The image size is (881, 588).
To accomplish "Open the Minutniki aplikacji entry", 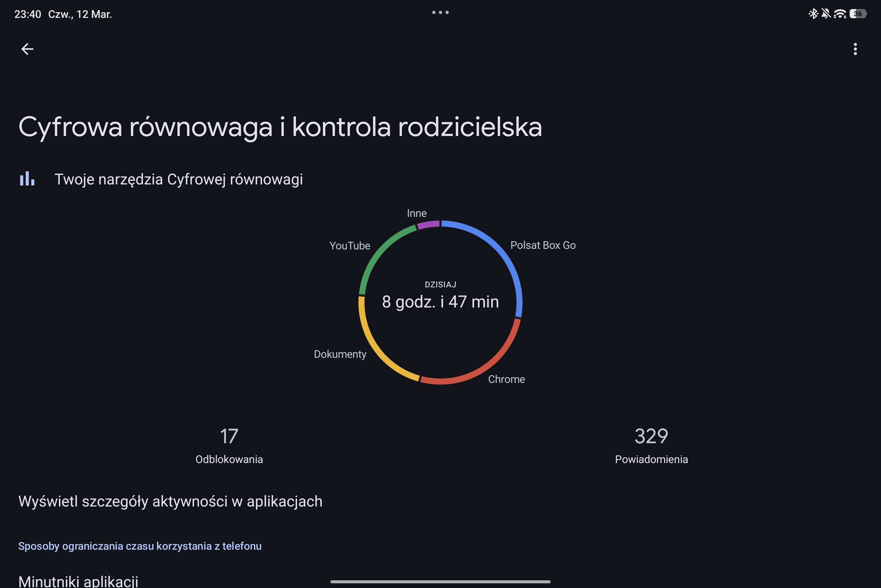I will click(x=78, y=581).
